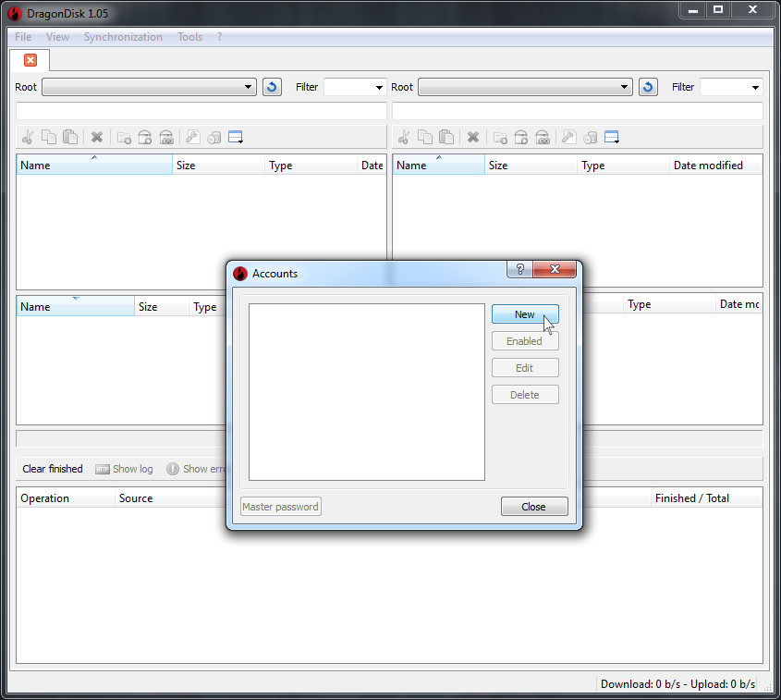The height and width of the screenshot is (700, 781).
Task: Click the Create Folder icon in the left toolbar
Action: pos(124,137)
